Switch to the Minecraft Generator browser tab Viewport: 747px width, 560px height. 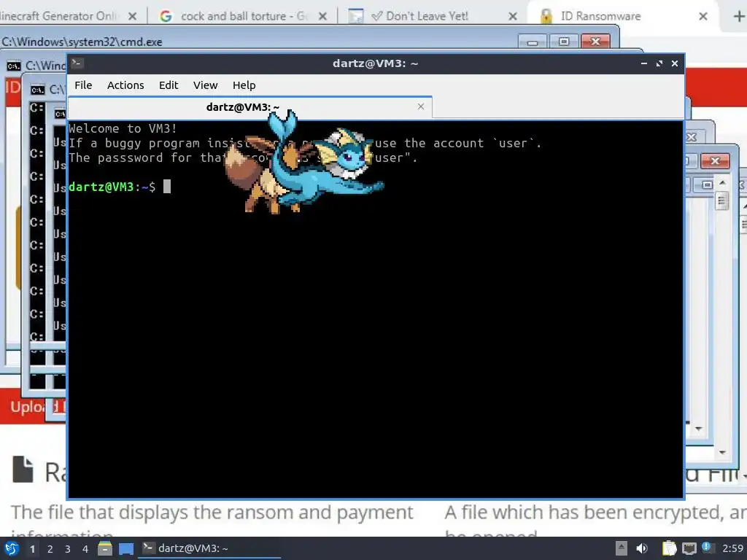(x=69, y=16)
